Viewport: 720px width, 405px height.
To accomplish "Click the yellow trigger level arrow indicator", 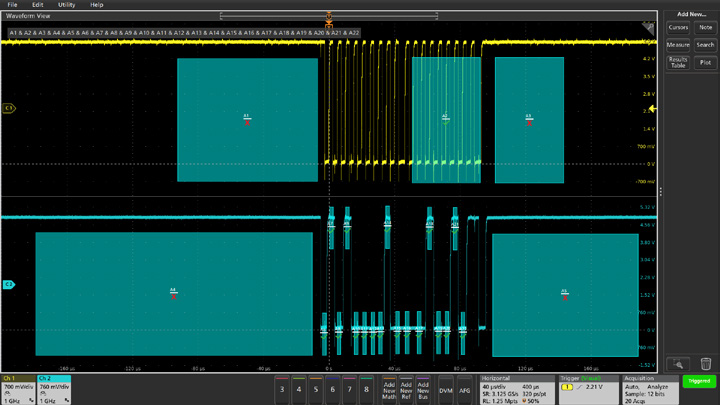I will (653, 109).
